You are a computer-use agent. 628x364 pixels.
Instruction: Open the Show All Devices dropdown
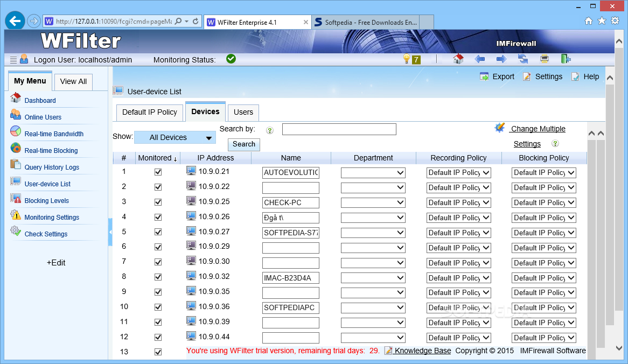point(175,137)
